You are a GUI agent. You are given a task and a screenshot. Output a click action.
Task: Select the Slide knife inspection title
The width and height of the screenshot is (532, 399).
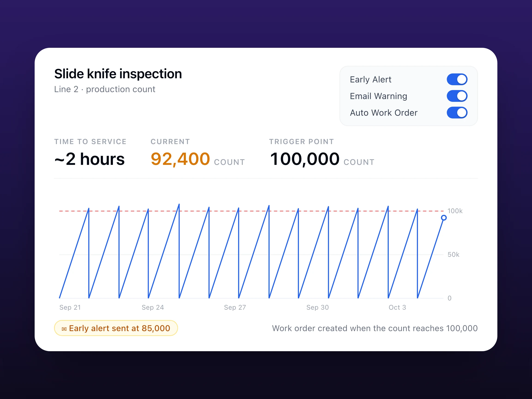[118, 74]
